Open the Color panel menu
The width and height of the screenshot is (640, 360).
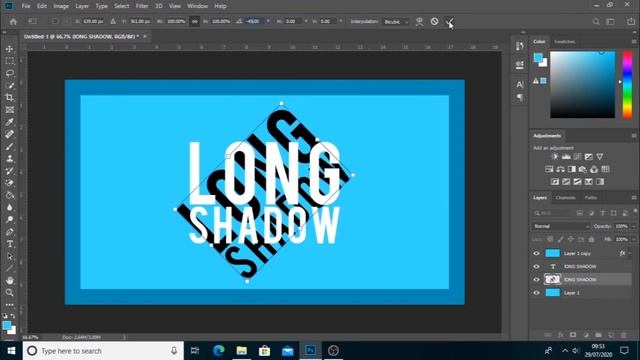coord(634,42)
